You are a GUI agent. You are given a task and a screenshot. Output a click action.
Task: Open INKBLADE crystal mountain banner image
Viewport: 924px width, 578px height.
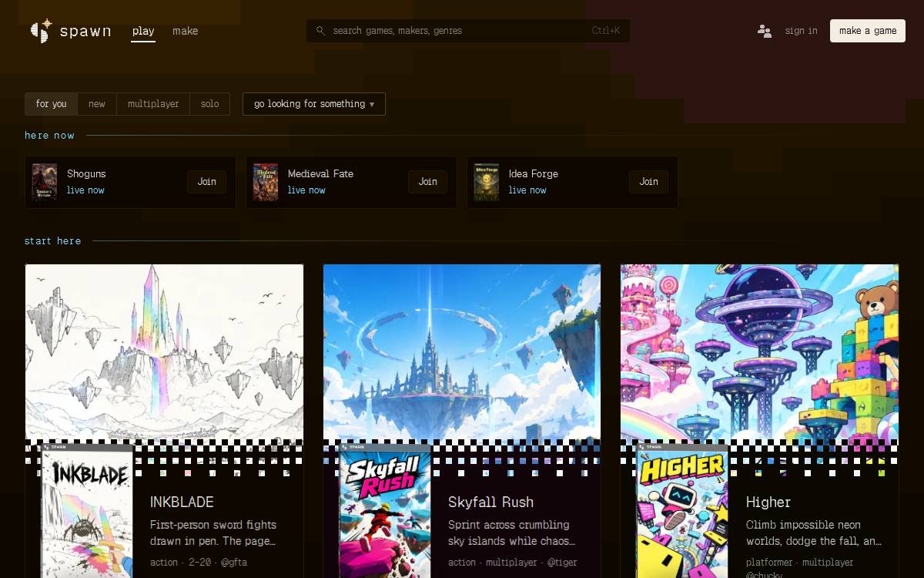164,352
